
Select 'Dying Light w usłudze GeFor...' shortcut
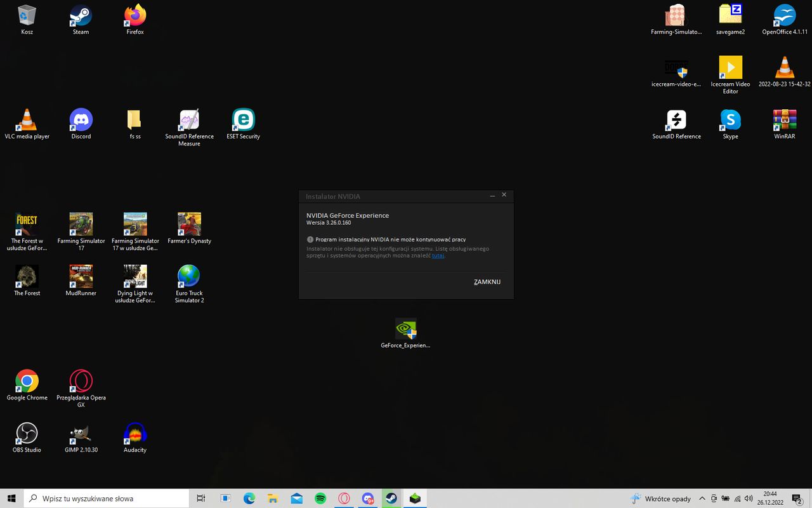point(135,284)
